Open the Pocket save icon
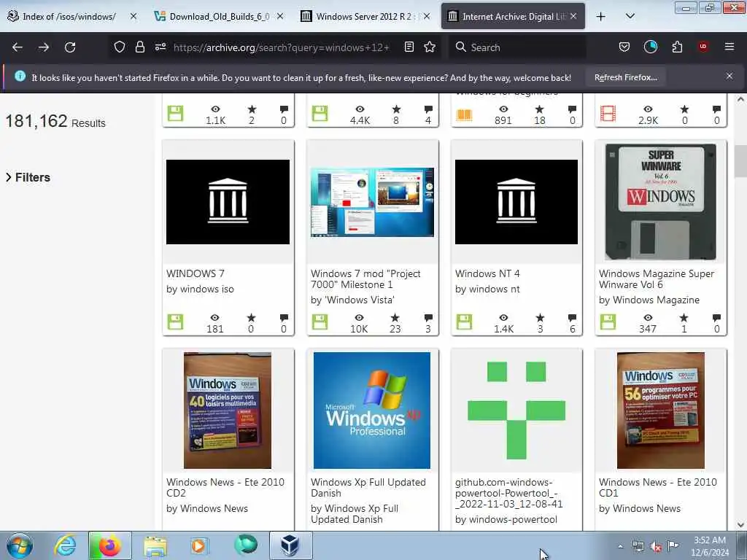The height and width of the screenshot is (560, 747). click(624, 47)
